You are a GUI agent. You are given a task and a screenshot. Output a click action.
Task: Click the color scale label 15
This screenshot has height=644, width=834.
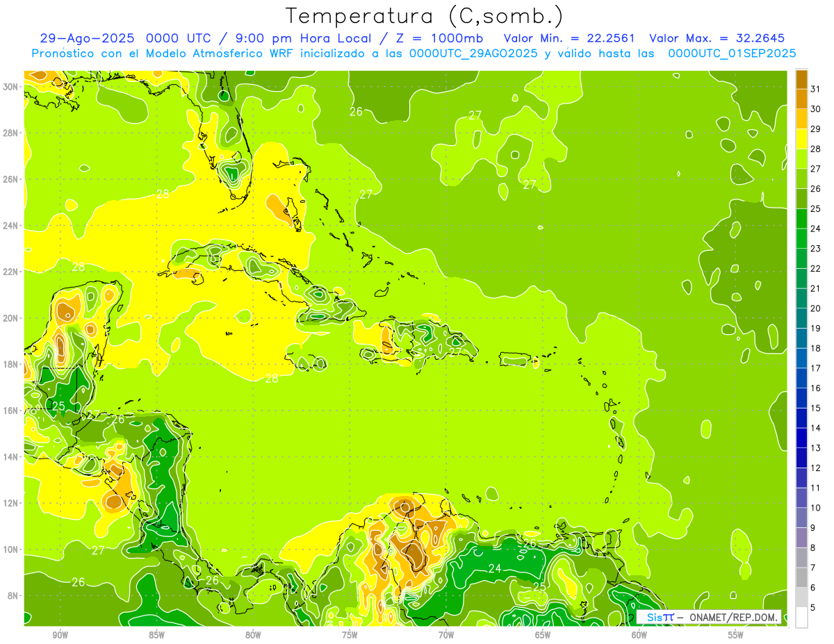815,408
